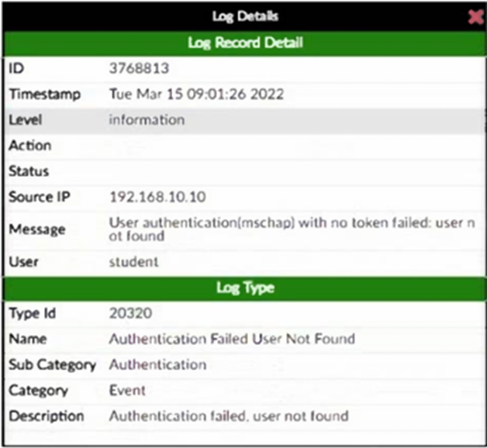Screen dimensions: 487x448
Task: Click the Sub Category field label
Action: [x=53, y=365]
